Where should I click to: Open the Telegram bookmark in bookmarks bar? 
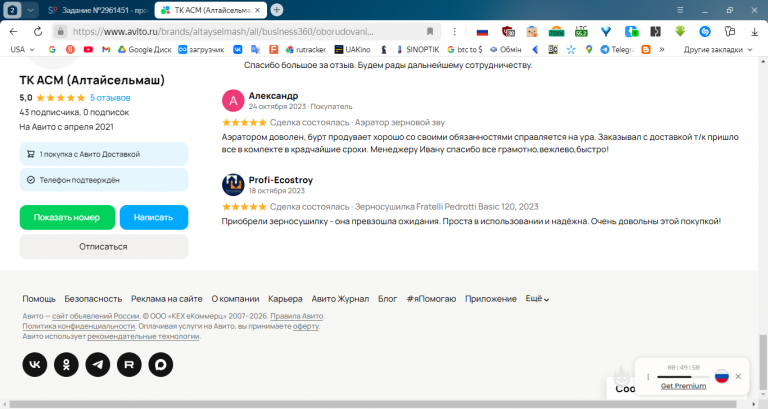pos(617,49)
